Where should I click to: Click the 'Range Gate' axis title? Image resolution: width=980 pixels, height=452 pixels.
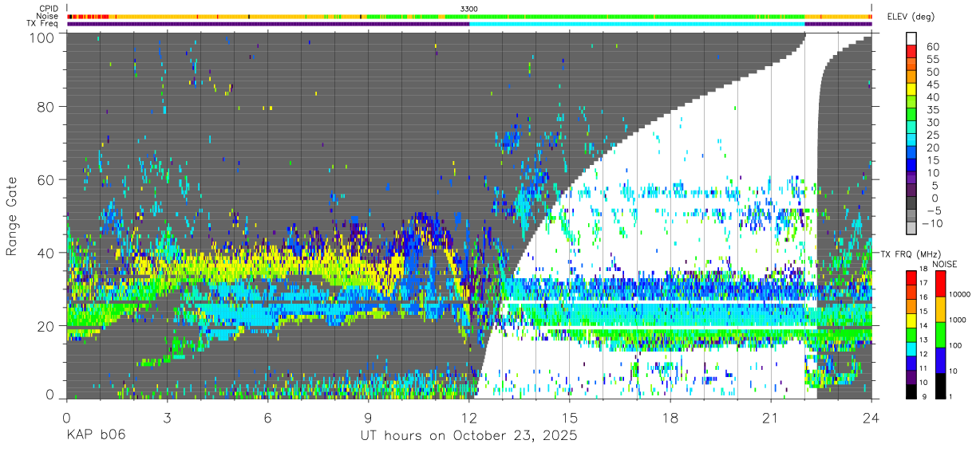pos(12,218)
